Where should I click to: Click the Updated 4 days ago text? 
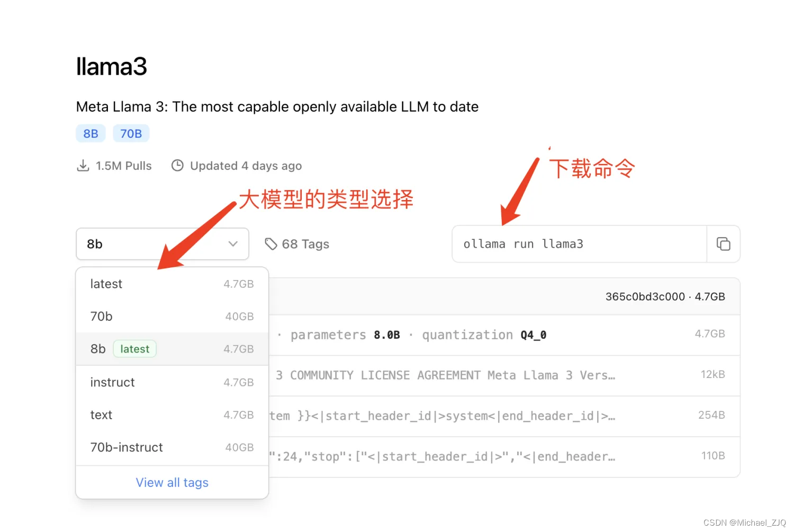246,166
